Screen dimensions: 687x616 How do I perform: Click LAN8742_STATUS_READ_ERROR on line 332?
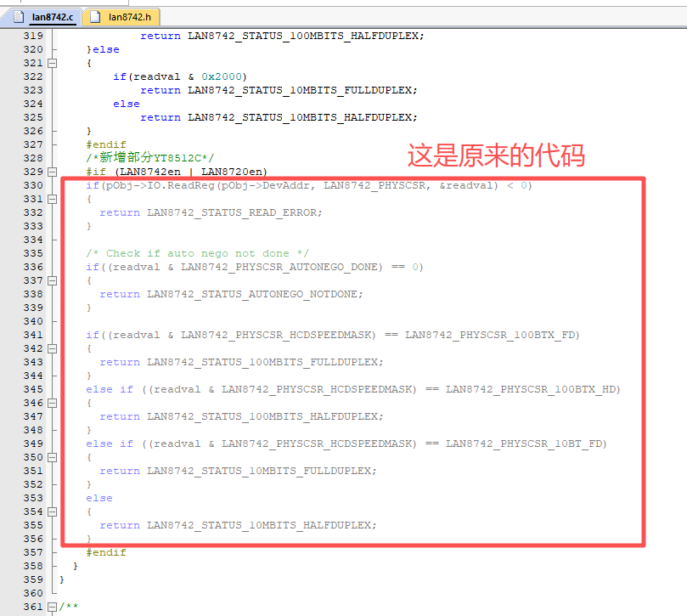coord(232,212)
